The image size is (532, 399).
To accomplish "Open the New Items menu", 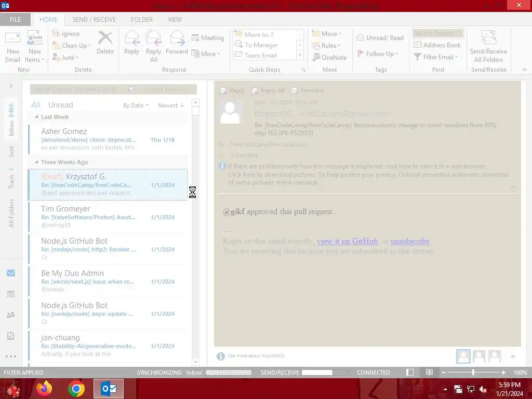I will tap(35, 47).
